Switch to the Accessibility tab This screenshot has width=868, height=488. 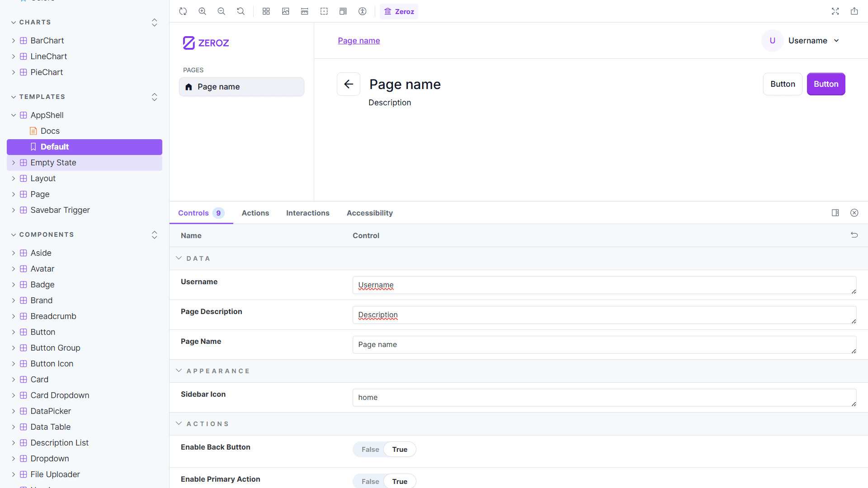pos(370,213)
